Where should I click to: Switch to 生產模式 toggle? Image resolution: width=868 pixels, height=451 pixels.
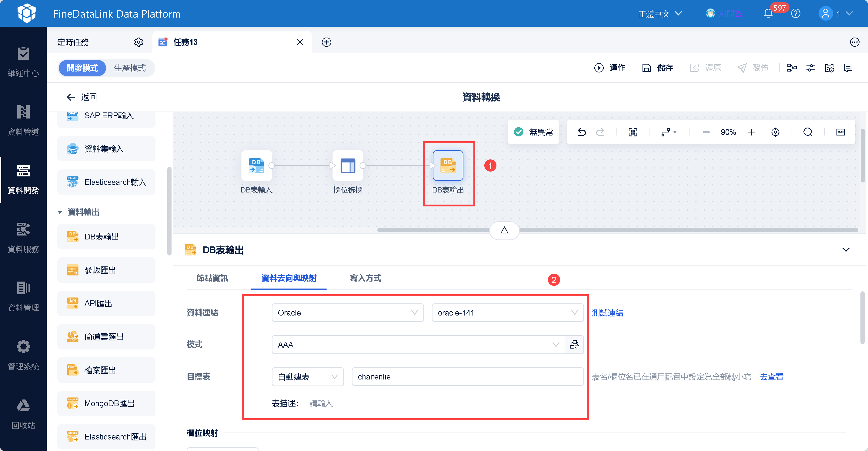[x=130, y=68]
